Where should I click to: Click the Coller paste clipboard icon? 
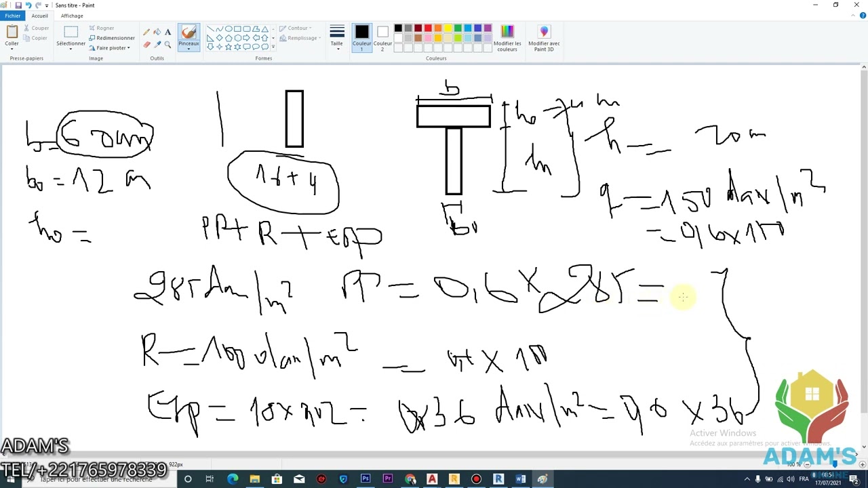click(x=12, y=32)
